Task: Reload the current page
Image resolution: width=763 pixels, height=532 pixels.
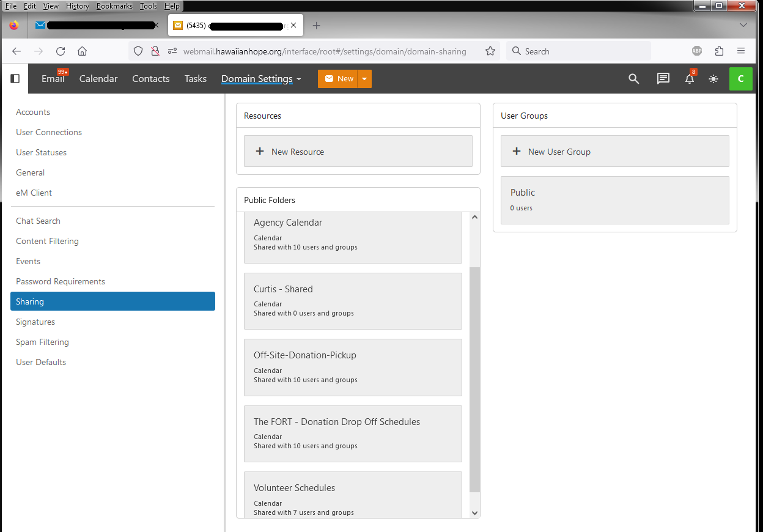Action: 61,51
